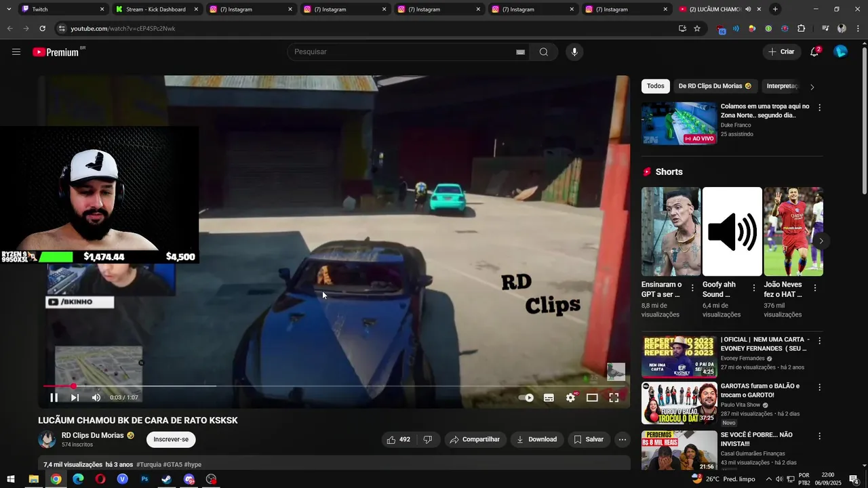Open the Ensinaram o GPT short

[x=671, y=232]
